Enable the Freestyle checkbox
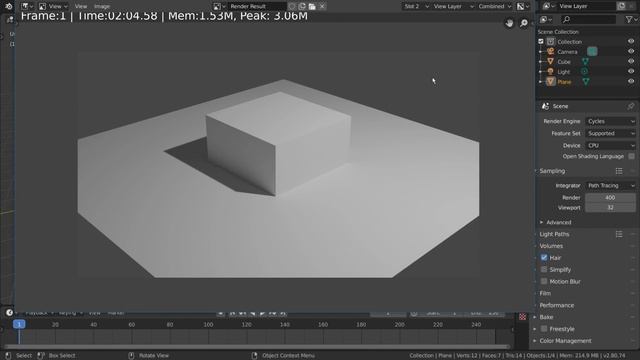This screenshot has height=360, width=640. point(544,329)
